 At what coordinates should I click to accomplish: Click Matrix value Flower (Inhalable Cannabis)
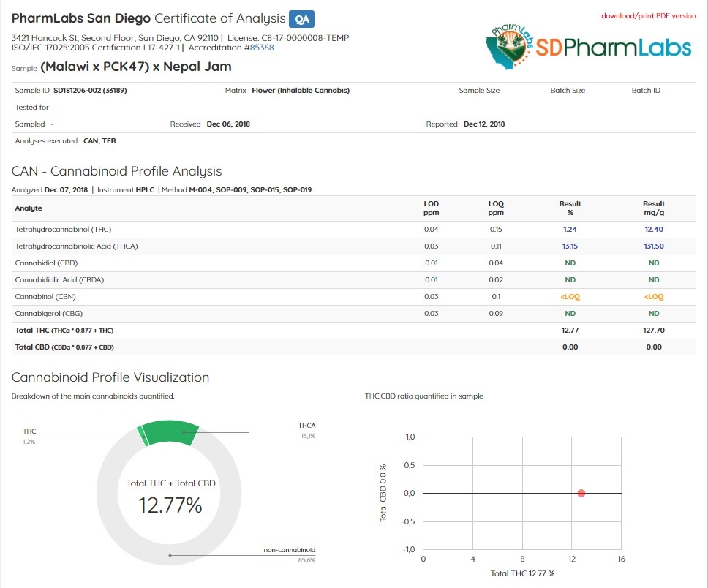[301, 91]
